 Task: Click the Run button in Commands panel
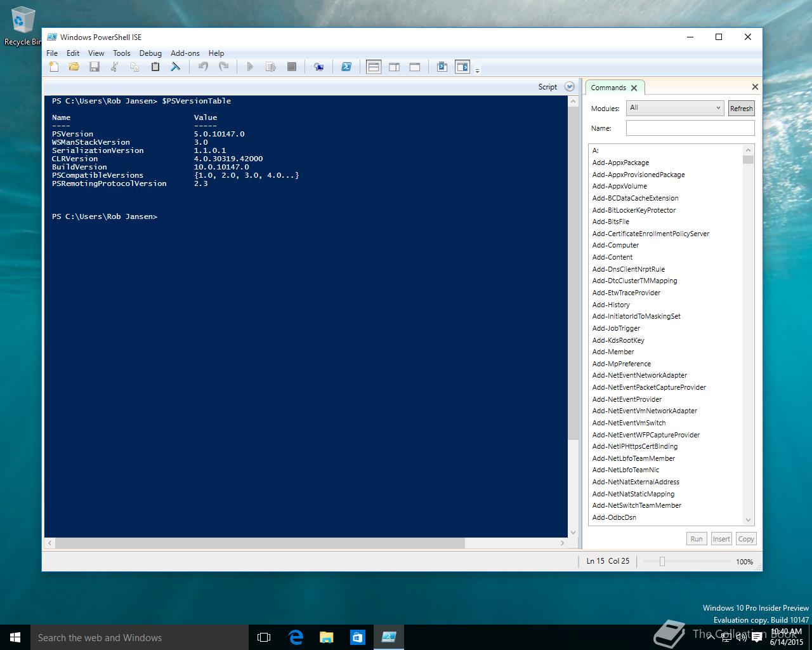click(x=697, y=539)
